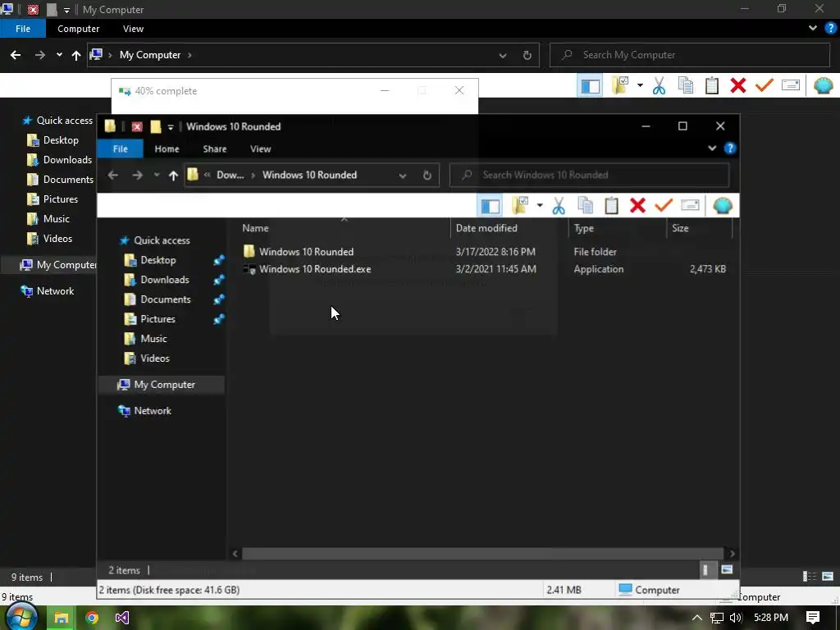Open Pictures in My Computer window sidebar
This screenshot has width=840, height=630.
[61, 199]
